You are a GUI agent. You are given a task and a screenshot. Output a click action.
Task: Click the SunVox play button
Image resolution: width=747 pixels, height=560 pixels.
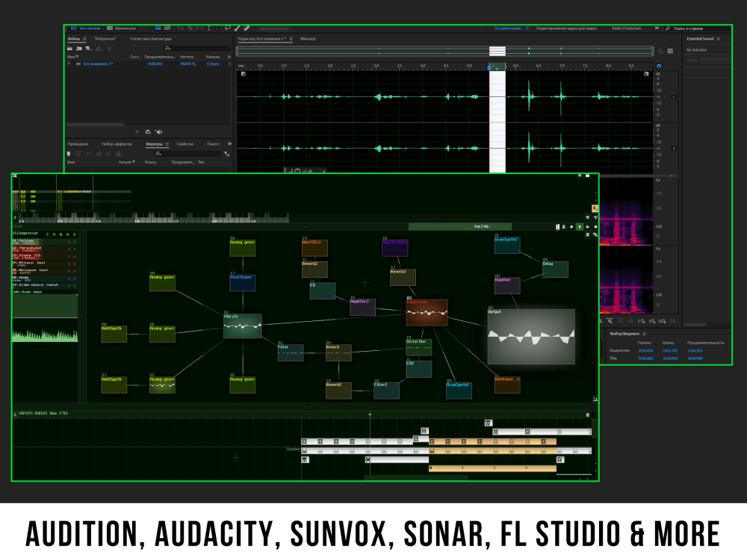tap(580, 227)
